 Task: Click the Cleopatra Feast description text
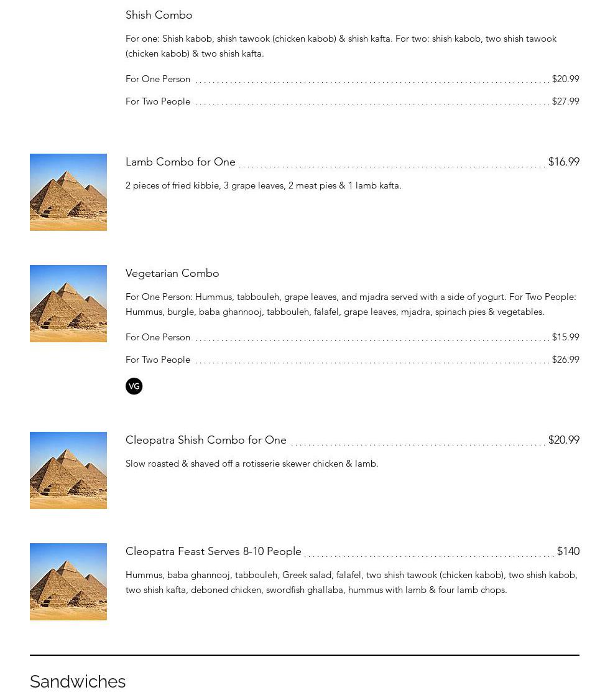pos(351,582)
